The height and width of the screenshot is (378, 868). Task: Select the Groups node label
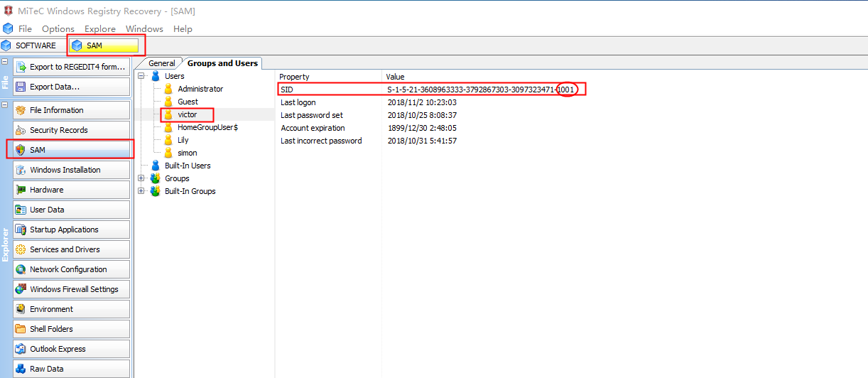point(177,178)
